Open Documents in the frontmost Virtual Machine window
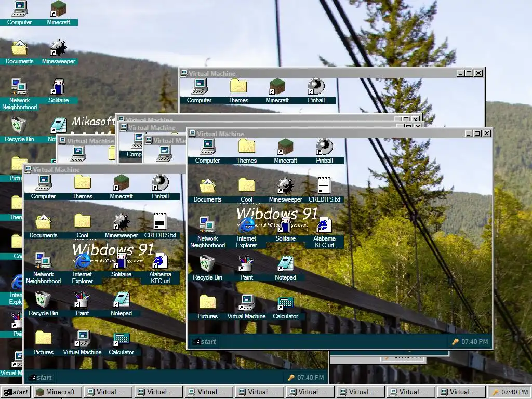This screenshot has height=399, width=532. pyautogui.click(x=207, y=191)
